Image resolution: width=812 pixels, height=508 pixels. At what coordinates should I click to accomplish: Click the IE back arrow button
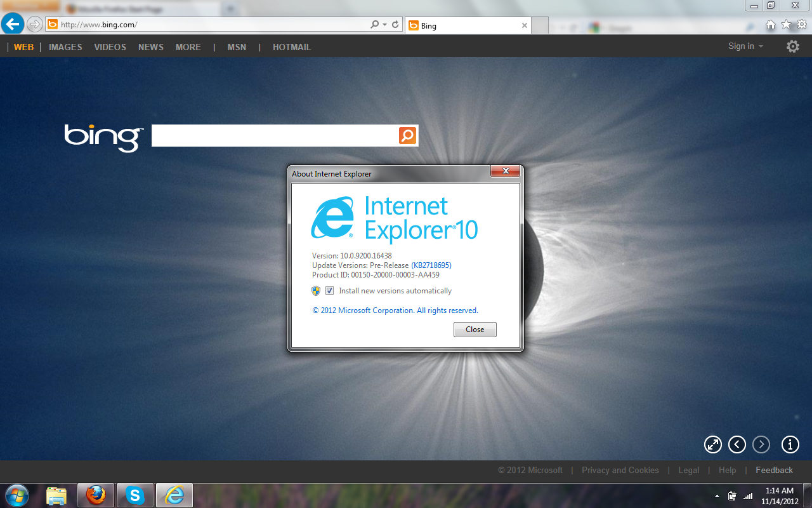coord(13,24)
